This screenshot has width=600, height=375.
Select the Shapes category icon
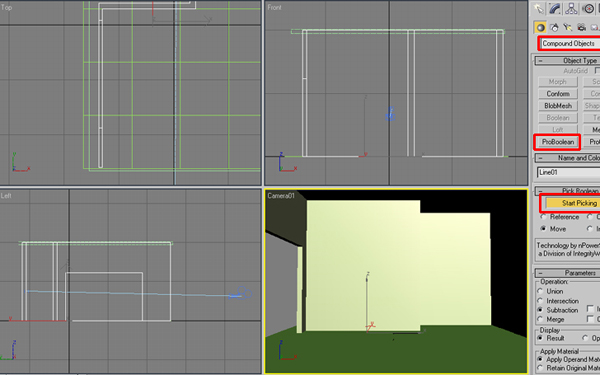(x=554, y=27)
